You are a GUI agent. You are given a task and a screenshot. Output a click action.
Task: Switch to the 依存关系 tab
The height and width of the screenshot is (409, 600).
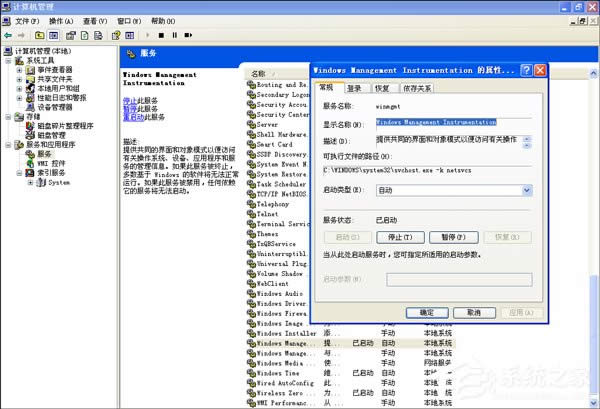tap(419, 88)
